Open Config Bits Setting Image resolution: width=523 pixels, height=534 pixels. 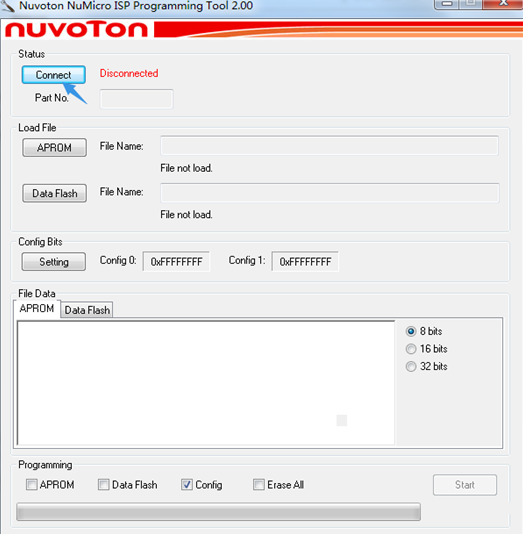[54, 262]
